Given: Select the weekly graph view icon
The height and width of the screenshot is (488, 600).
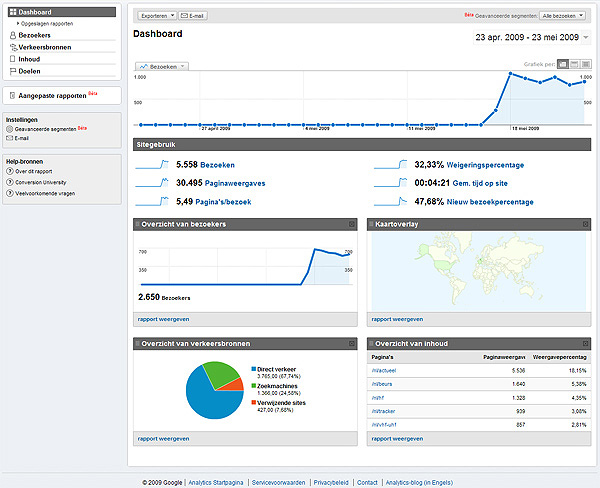Looking at the screenshot, I should click(x=574, y=64).
